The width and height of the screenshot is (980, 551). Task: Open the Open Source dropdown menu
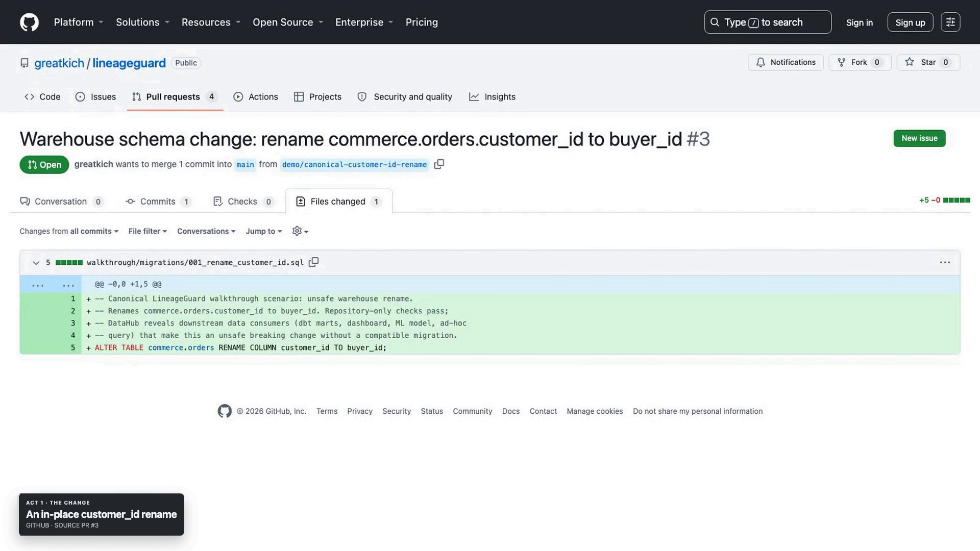coord(288,22)
